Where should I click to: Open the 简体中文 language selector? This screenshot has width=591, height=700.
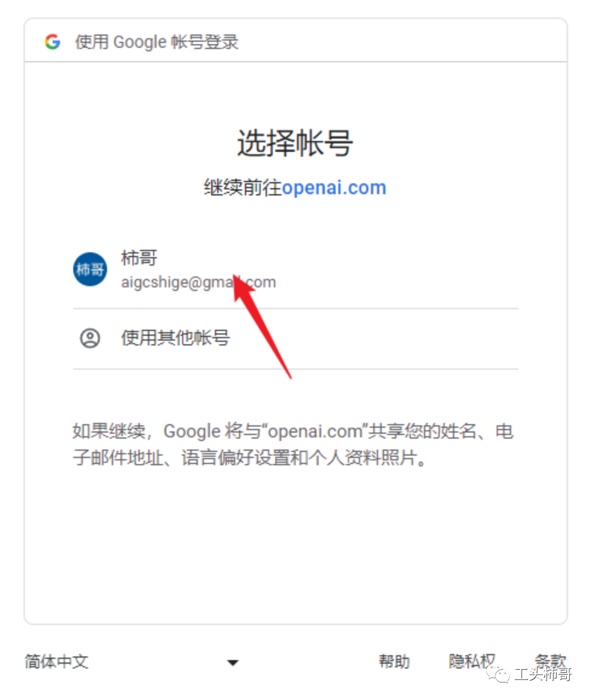pos(132,662)
